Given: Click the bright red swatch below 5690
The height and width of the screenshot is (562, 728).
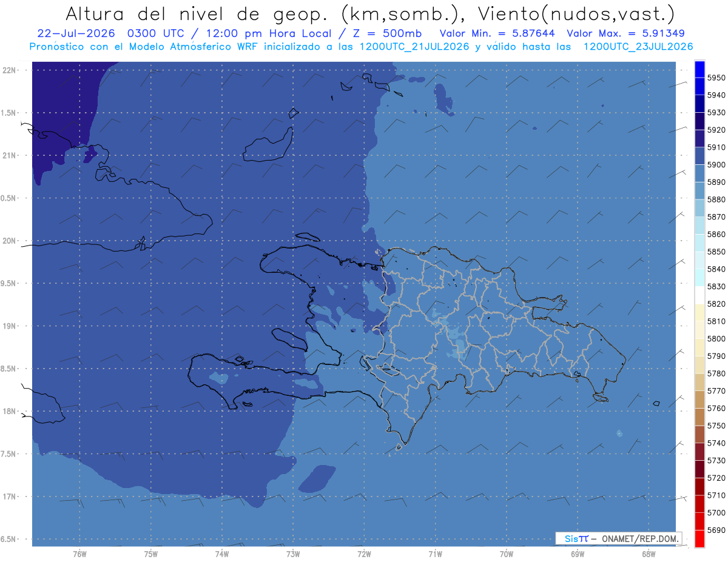Looking at the screenshot, I should (699, 539).
